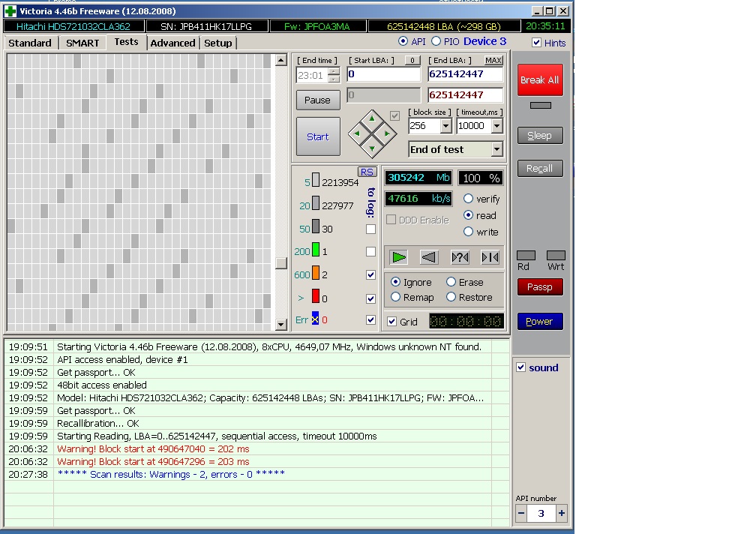Screen dimensions: 756x534
Task: Click the End time input field
Action: [x=311, y=75]
